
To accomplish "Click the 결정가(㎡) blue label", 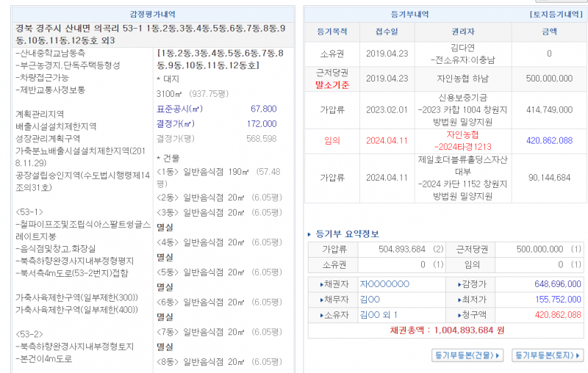I will pos(175,124).
